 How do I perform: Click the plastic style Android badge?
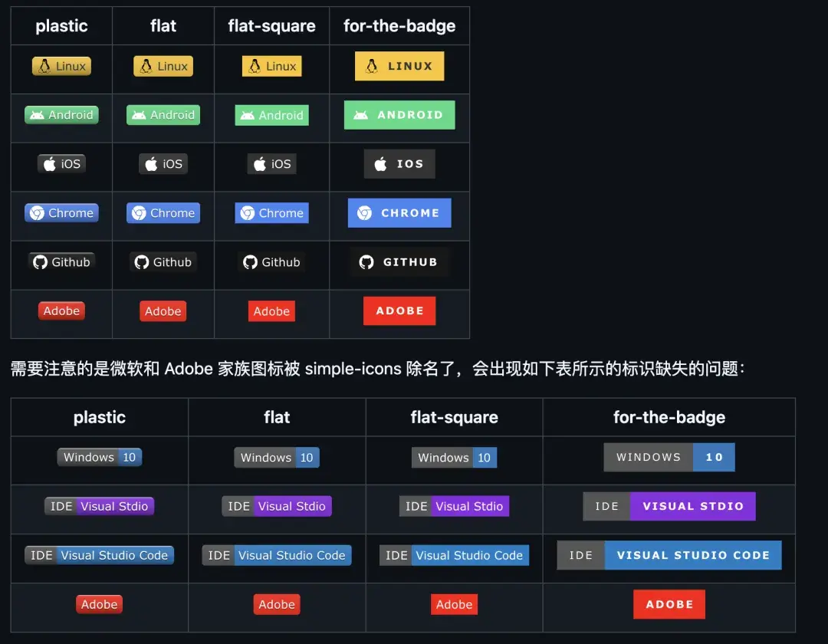click(x=61, y=114)
